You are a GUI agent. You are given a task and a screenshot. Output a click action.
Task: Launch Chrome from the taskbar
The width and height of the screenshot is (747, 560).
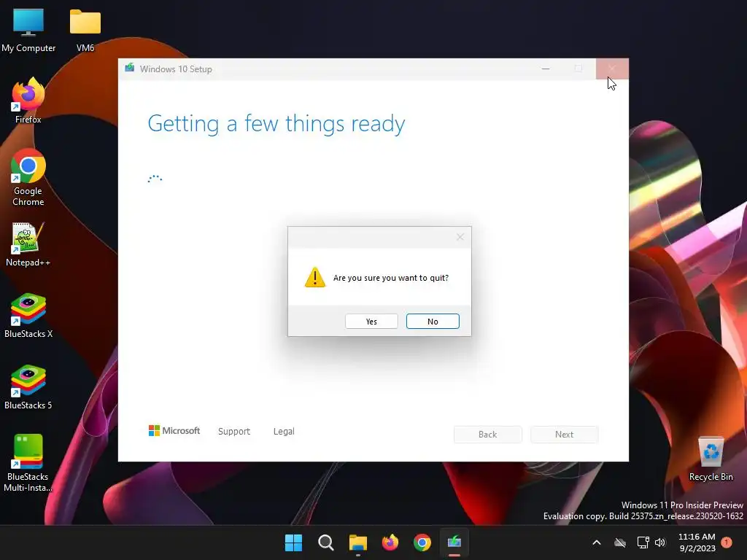click(x=422, y=542)
